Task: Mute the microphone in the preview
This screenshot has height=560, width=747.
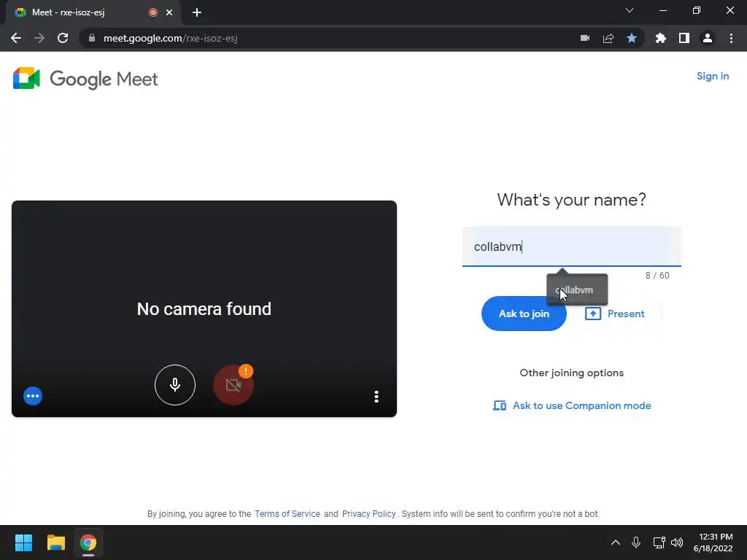Action: 175,385
